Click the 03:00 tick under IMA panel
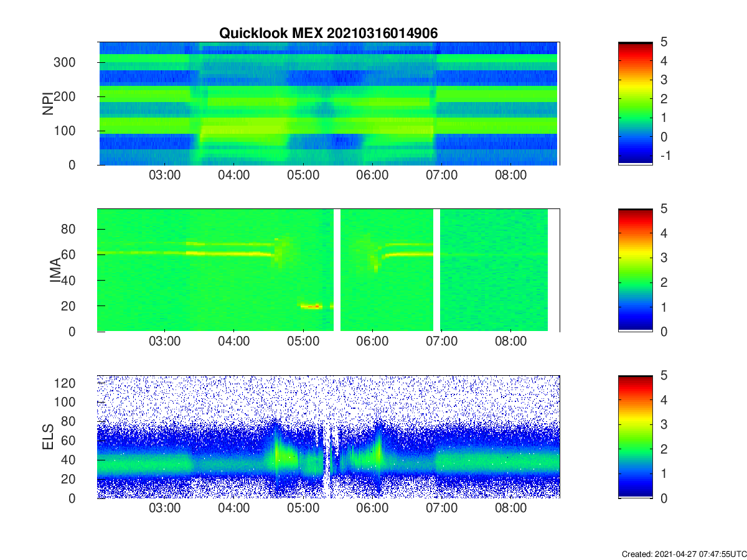747x560 pixels. (165, 343)
